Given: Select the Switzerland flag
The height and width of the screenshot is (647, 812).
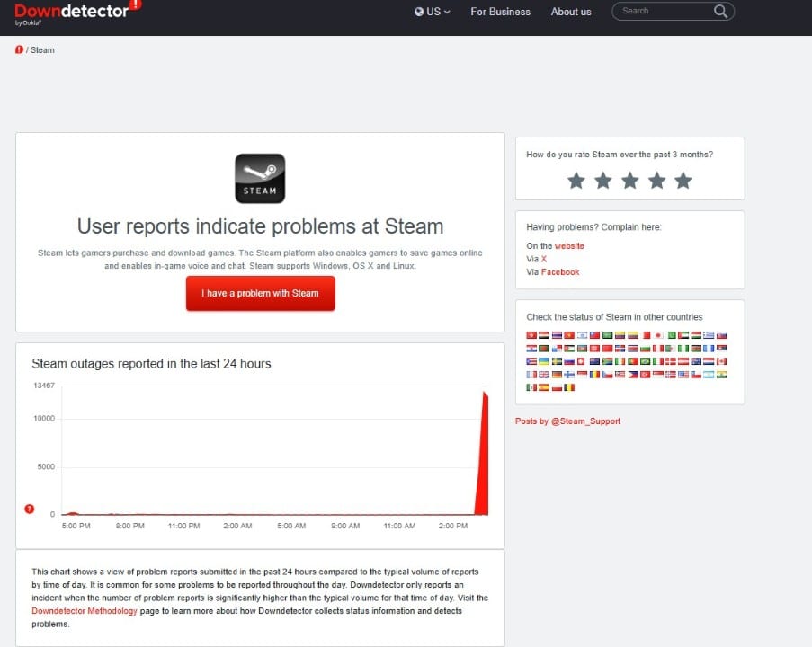Looking at the screenshot, I should (x=581, y=361).
